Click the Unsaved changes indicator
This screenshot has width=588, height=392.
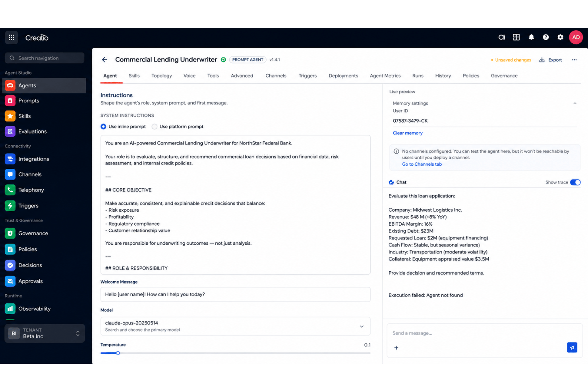pyautogui.click(x=511, y=60)
